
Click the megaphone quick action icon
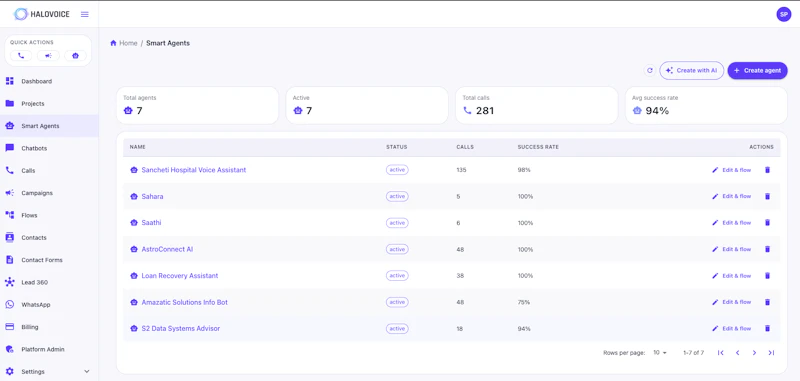pyautogui.click(x=48, y=56)
